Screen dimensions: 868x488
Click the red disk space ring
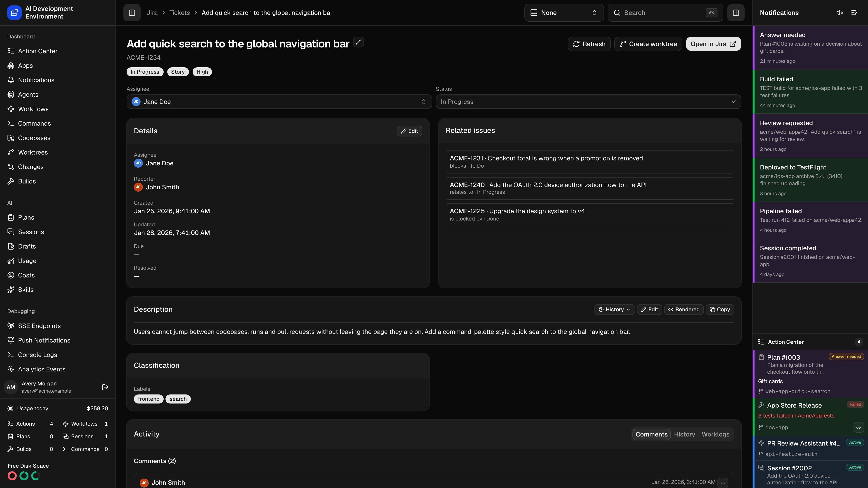[x=12, y=476]
